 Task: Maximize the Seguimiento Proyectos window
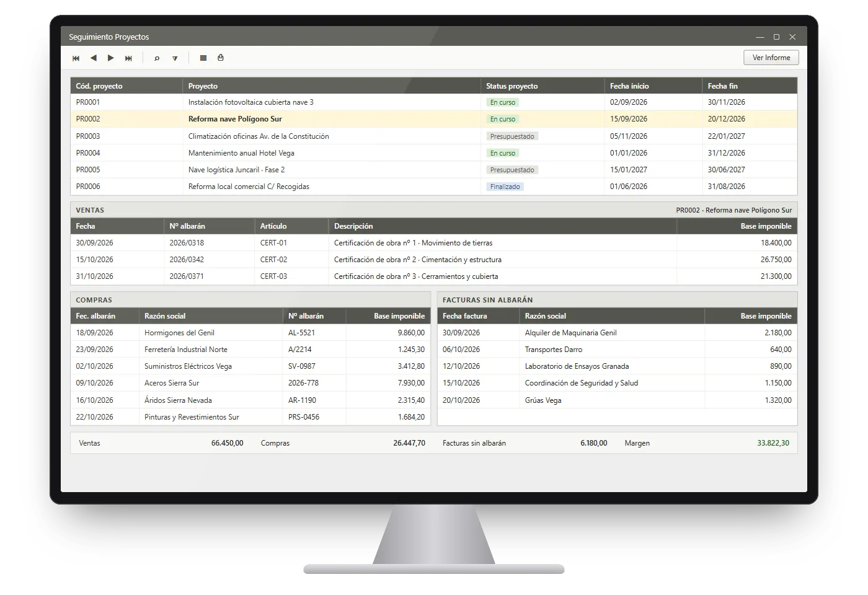tap(776, 37)
